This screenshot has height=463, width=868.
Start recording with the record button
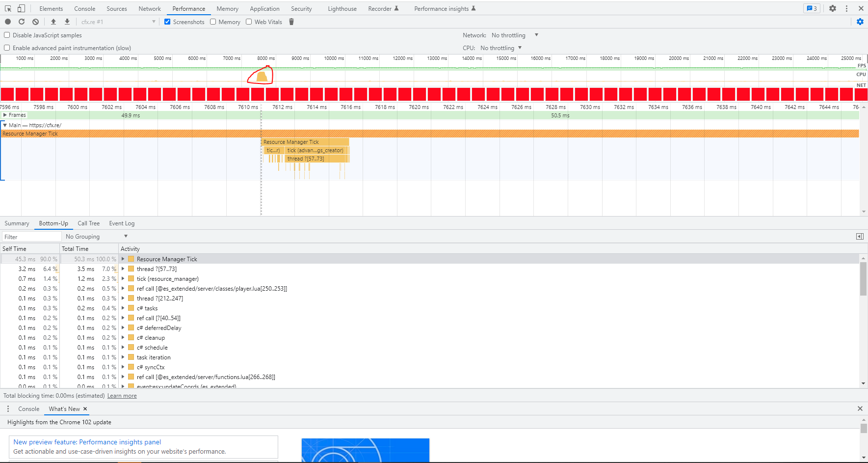click(x=8, y=22)
